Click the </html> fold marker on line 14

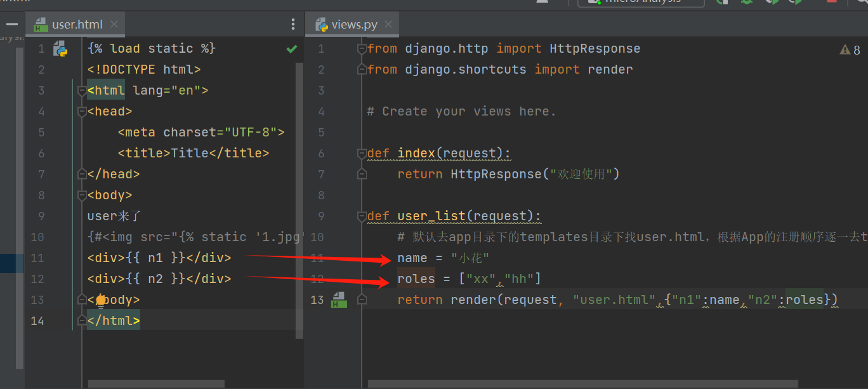click(x=81, y=321)
